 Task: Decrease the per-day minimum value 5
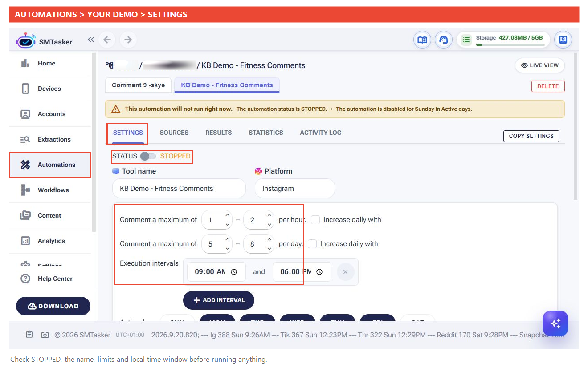coord(228,248)
